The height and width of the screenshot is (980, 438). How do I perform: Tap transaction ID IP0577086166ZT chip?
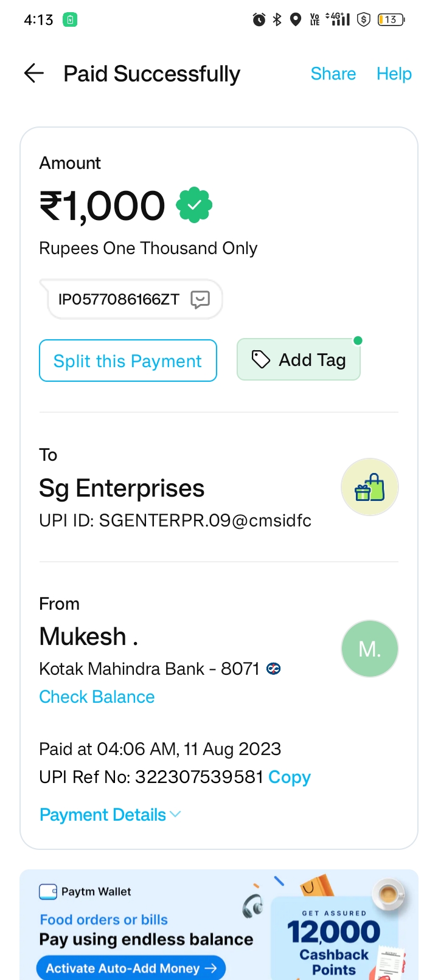[x=119, y=299]
